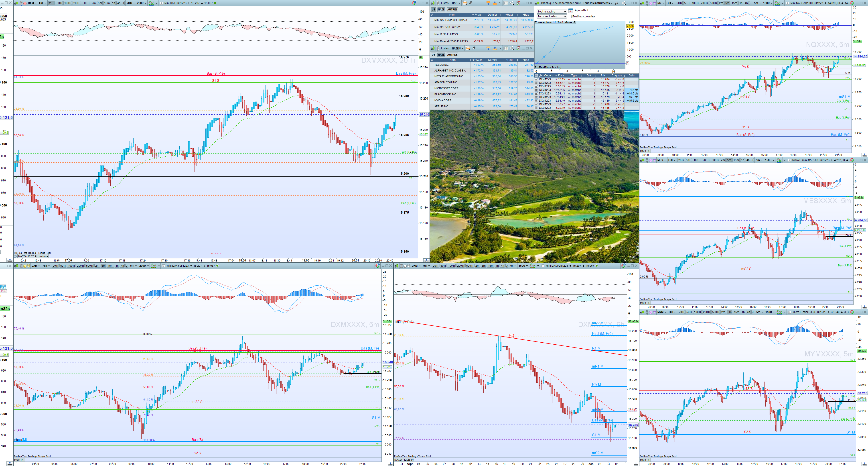Select TESLA INC. row in NAZE list
The height and width of the screenshot is (466, 868).
441,65
